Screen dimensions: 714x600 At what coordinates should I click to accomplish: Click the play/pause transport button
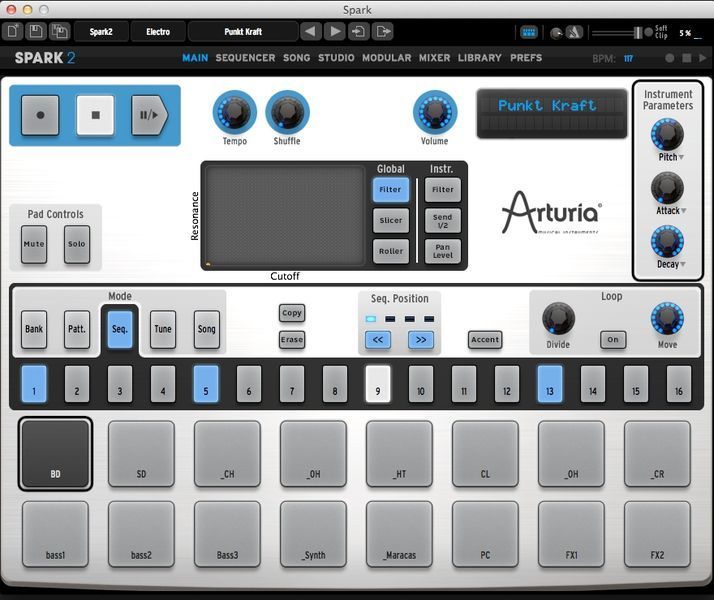pos(148,115)
